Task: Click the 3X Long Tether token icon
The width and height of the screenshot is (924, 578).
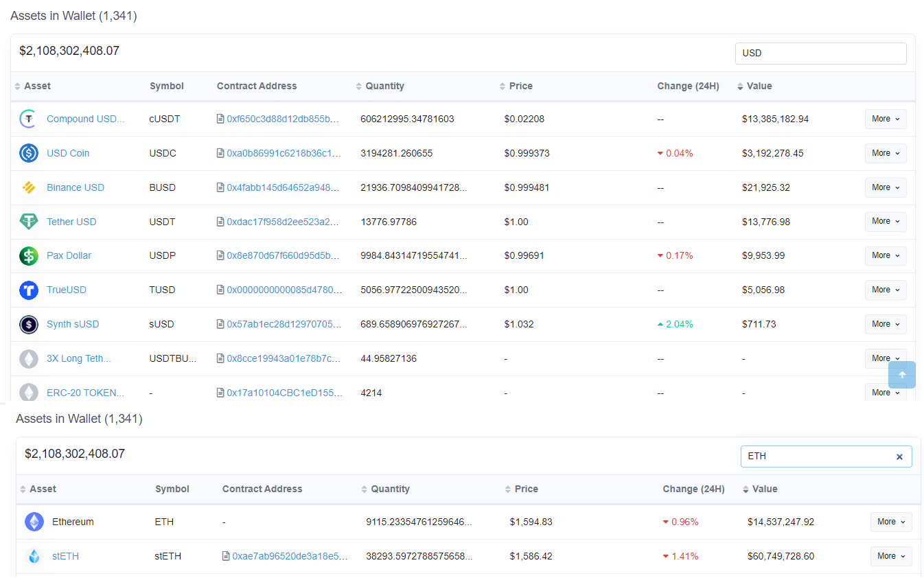Action: point(29,358)
